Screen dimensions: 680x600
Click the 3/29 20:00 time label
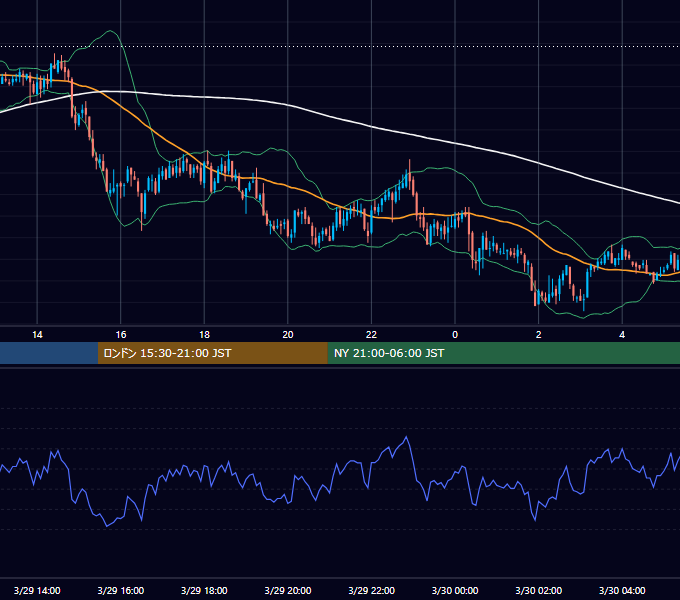click(x=288, y=590)
